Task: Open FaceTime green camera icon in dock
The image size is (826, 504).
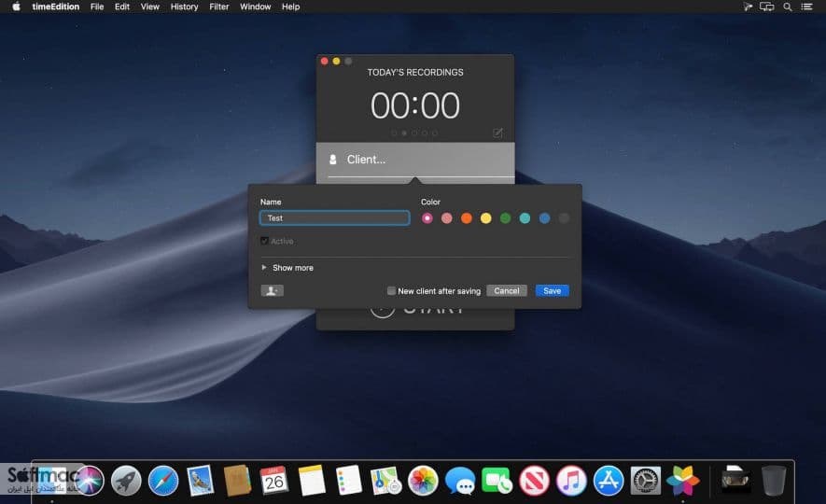Action: [x=497, y=481]
